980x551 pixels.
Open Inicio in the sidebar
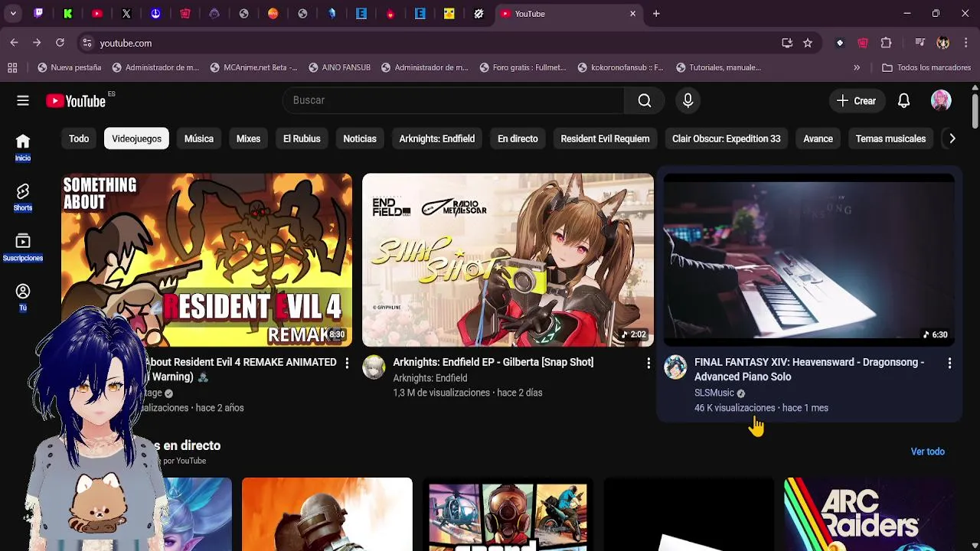point(23,147)
